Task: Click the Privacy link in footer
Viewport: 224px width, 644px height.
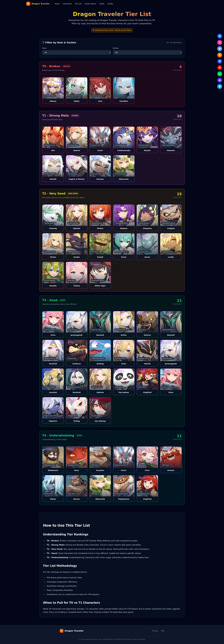Action: (x=155, y=631)
